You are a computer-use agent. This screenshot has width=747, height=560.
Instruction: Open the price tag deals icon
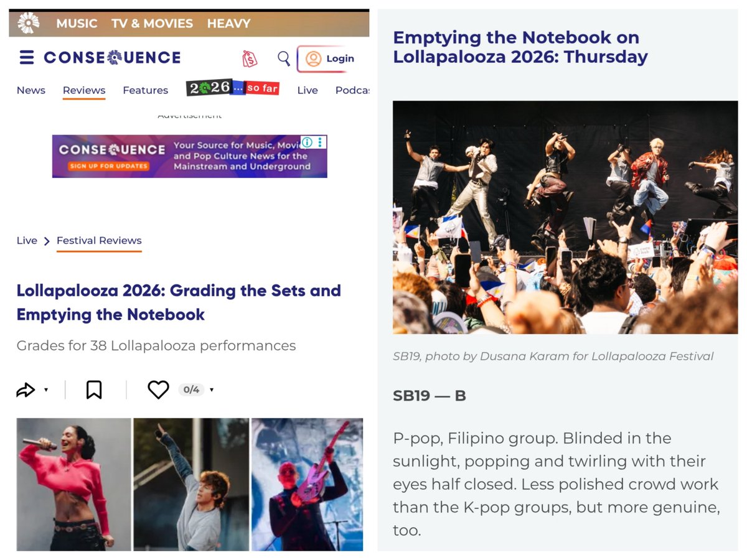[250, 58]
